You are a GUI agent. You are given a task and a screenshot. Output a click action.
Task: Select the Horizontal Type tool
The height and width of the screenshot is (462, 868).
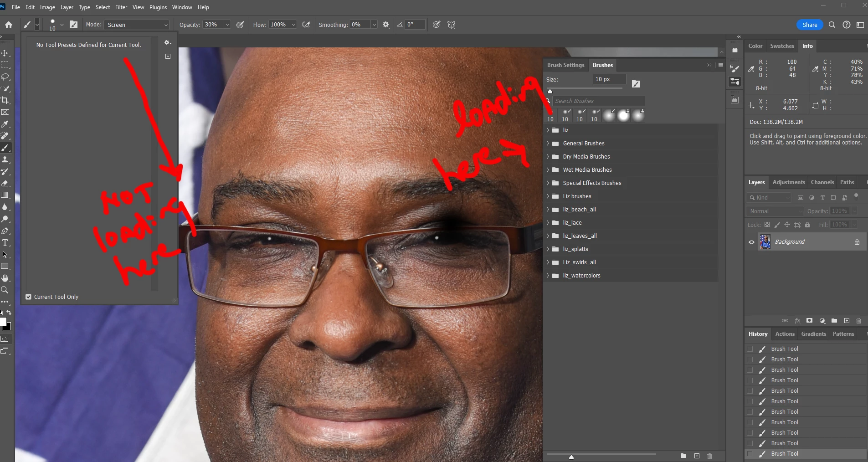[x=5, y=242]
